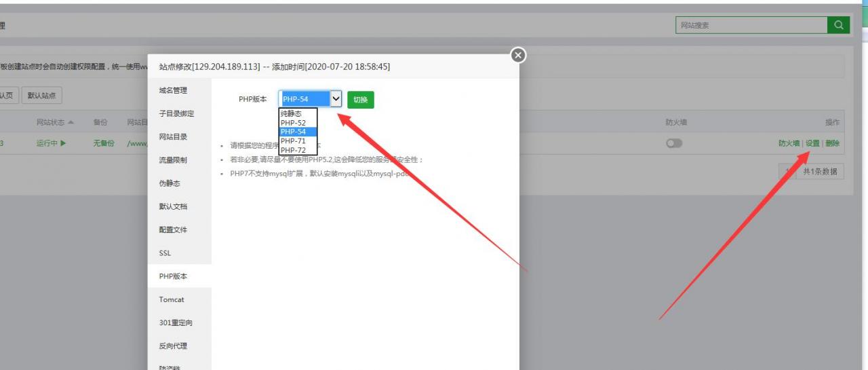Open the 网站目录 tab
Viewport: 868px width, 370px height.
[180, 136]
